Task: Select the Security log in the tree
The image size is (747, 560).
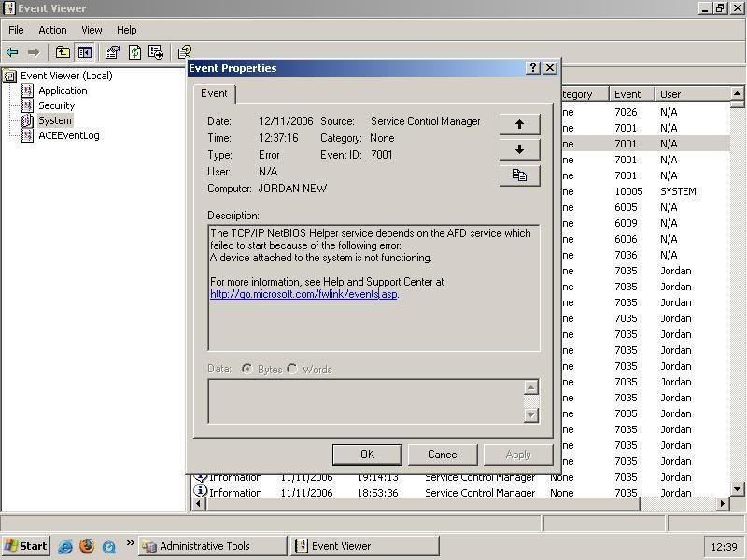Action: (57, 105)
